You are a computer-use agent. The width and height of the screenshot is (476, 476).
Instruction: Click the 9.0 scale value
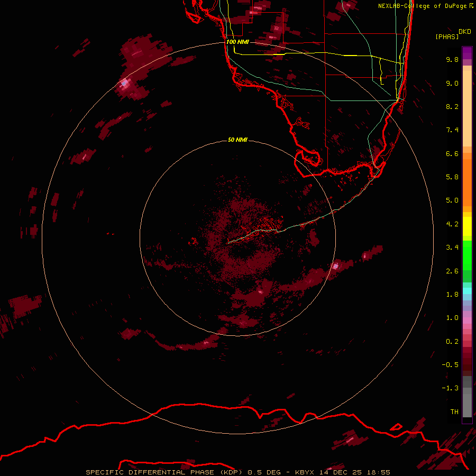(x=452, y=83)
